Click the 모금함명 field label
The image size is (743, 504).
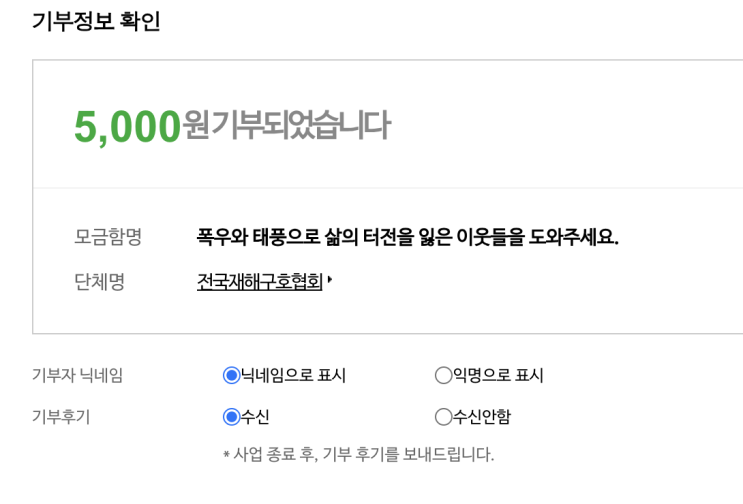(x=108, y=237)
